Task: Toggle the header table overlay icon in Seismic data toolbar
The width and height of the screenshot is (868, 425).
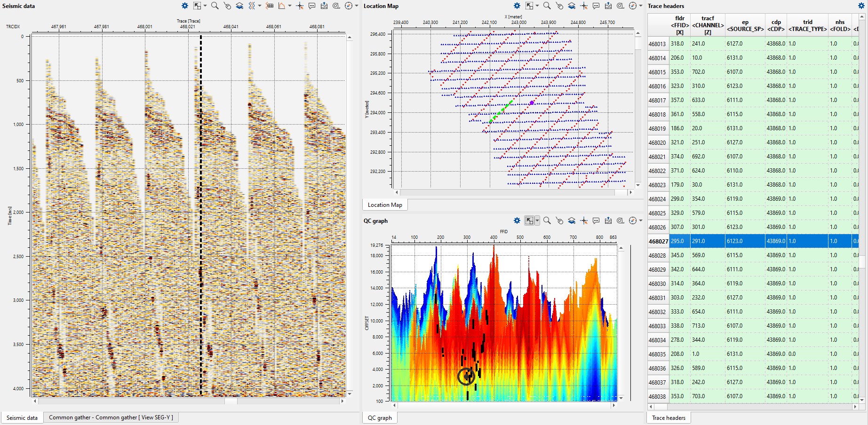Action: click(270, 6)
